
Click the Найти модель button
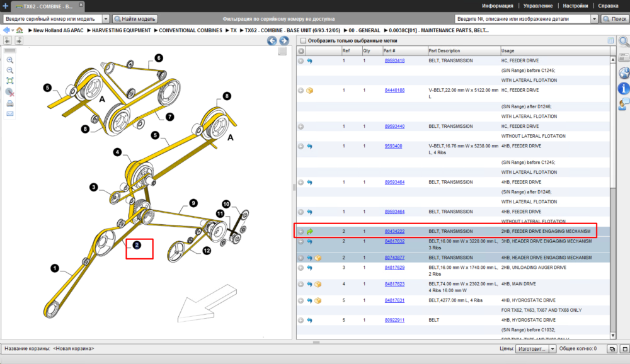135,19
